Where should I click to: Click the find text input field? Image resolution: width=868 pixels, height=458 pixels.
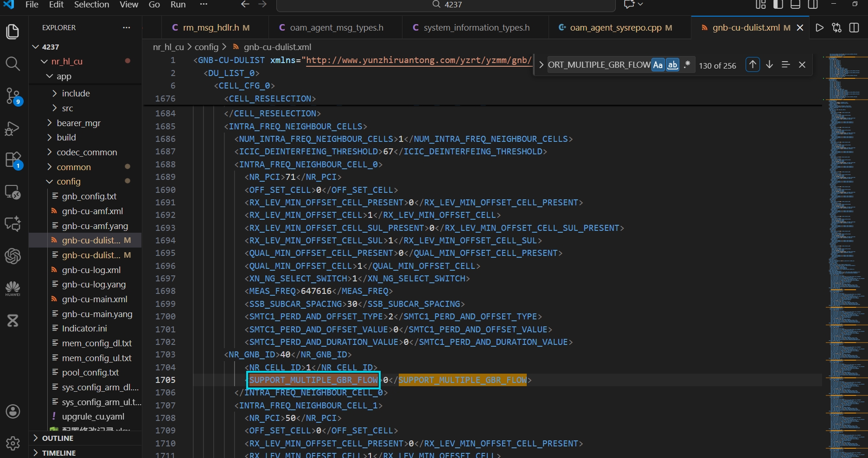coord(598,65)
